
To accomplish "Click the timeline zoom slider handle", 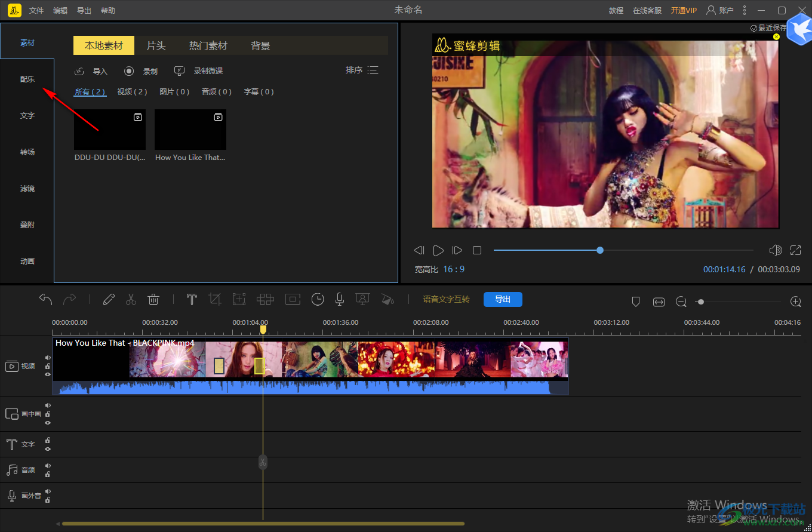I will 701,302.
